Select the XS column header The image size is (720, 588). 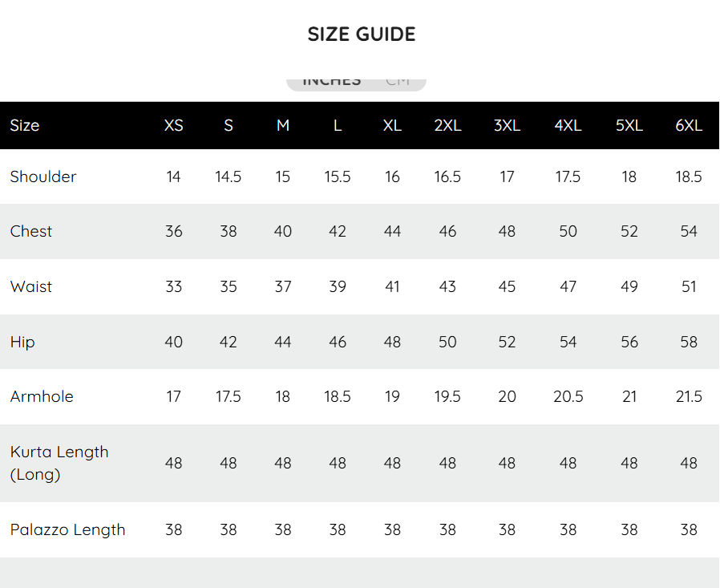click(173, 126)
